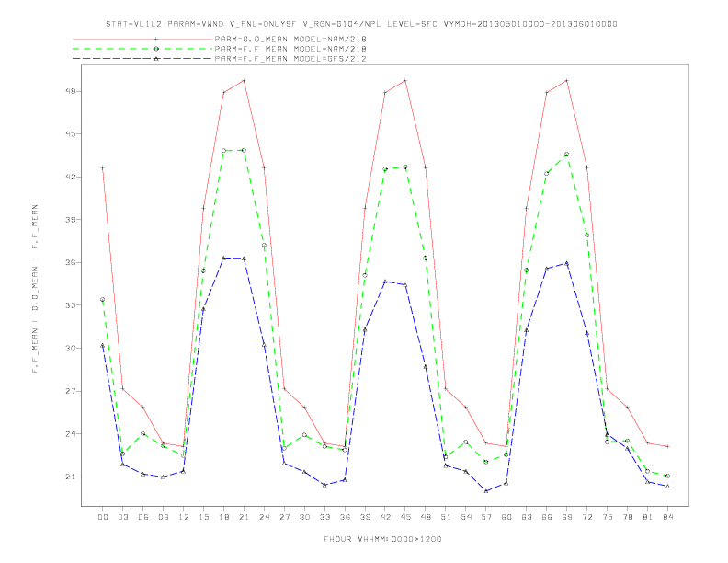The height and width of the screenshot is (563, 728).
Task: Click the vertical y-axis label F.F_MEAN | O.O_MEAN
Action: pos(35,289)
